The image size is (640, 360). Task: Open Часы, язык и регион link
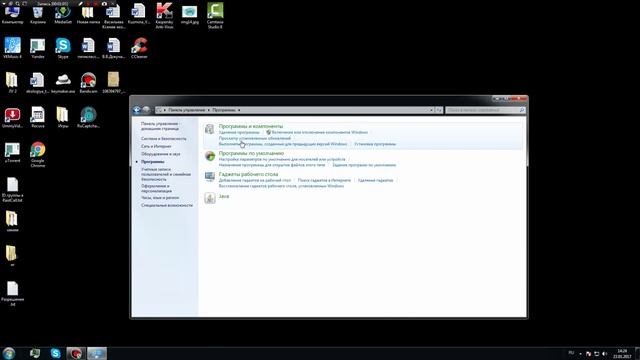(160, 198)
